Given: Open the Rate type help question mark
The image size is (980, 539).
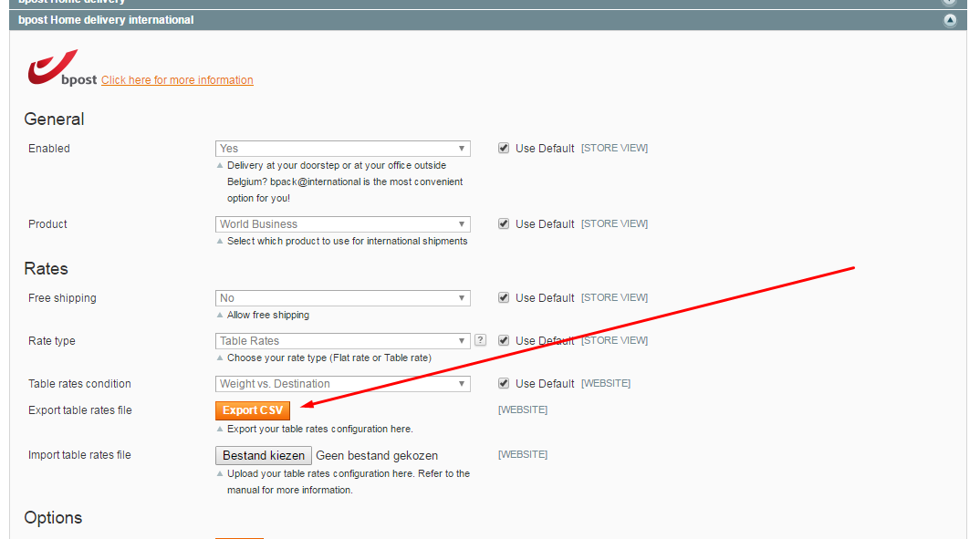Looking at the screenshot, I should click(480, 340).
